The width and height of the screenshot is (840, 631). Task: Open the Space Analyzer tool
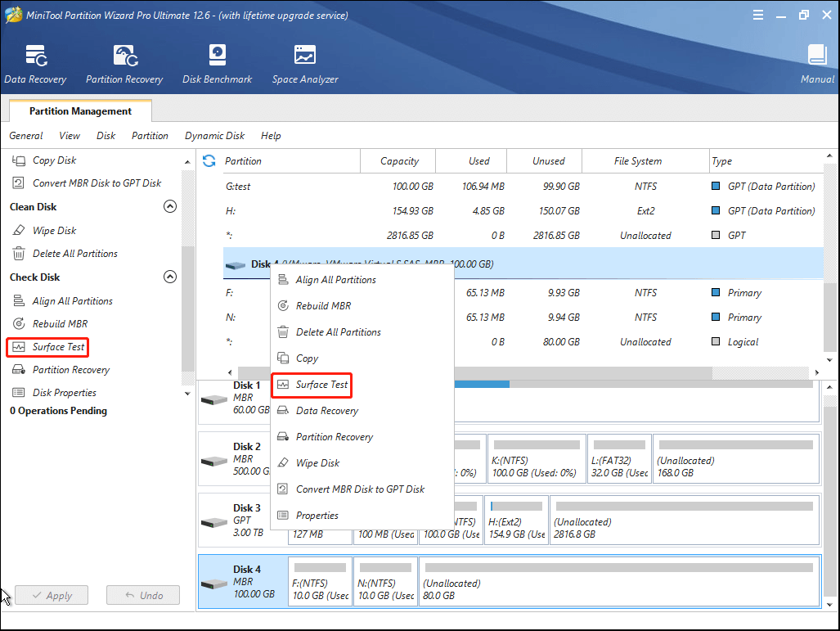click(x=305, y=65)
